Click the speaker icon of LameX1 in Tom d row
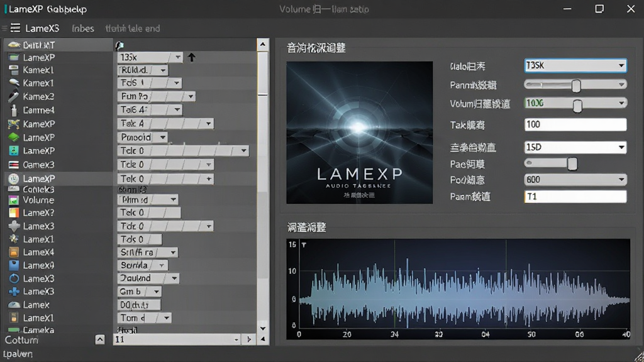This screenshot has height=362, width=644. [x=14, y=317]
